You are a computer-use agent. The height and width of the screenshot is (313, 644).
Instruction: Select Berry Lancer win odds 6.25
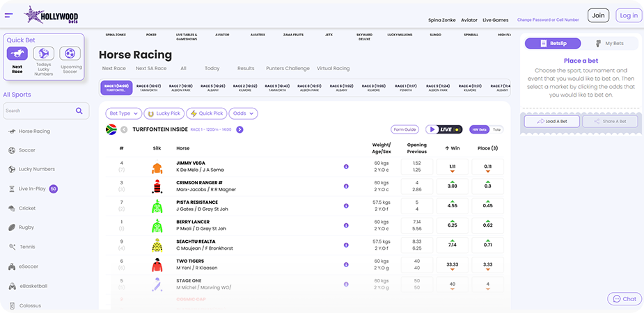[x=453, y=225]
